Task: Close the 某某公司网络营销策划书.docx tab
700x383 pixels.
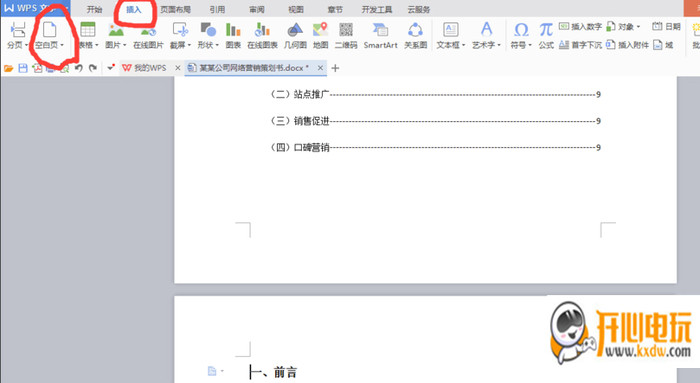Action: [320, 68]
